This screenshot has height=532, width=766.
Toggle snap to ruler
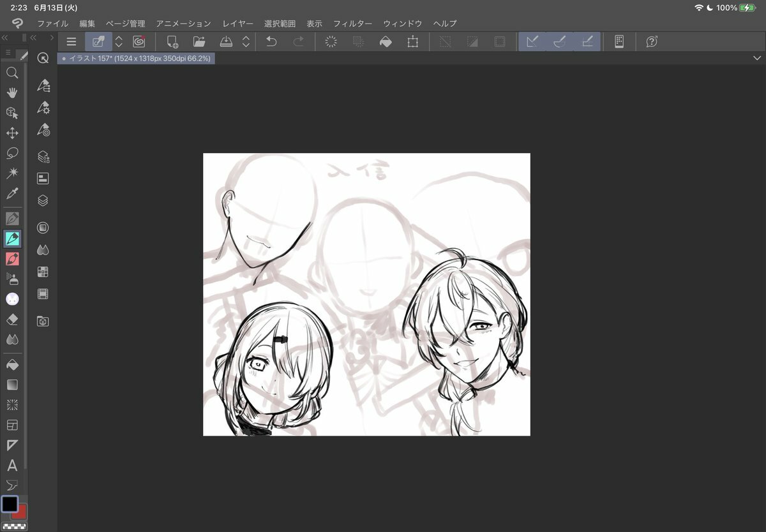(532, 42)
